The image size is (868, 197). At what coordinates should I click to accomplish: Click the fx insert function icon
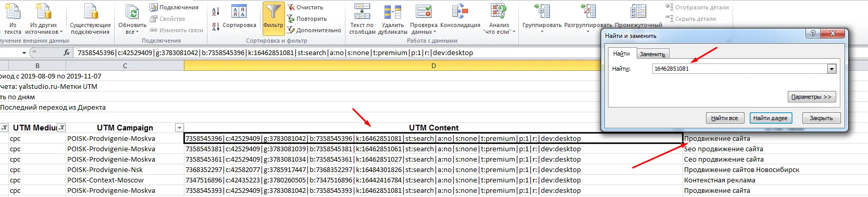67,52
